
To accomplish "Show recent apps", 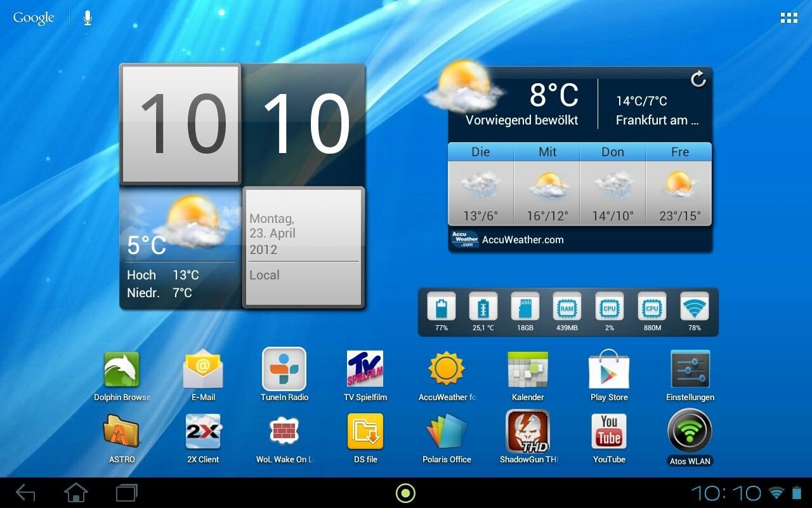I will pos(127,493).
